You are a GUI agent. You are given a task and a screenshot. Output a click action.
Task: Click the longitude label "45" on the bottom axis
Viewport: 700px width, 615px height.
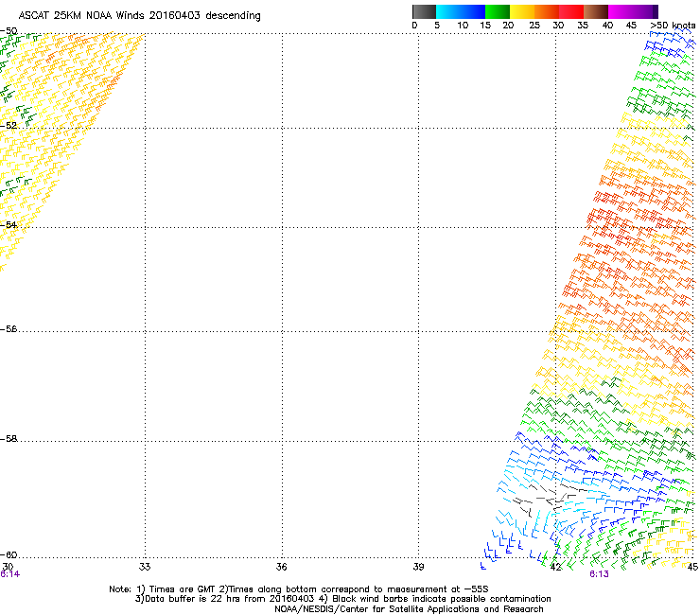692,567
